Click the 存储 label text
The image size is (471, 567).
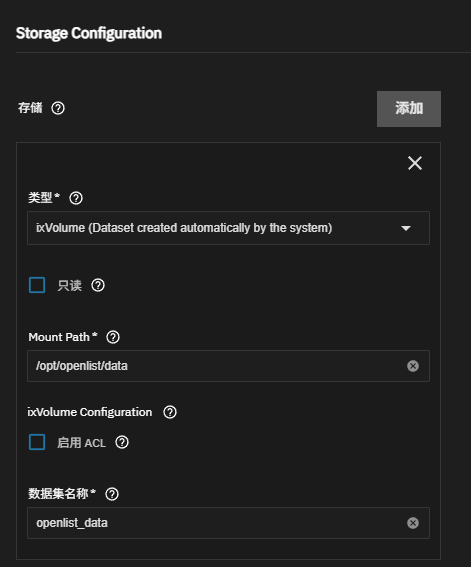coord(30,108)
